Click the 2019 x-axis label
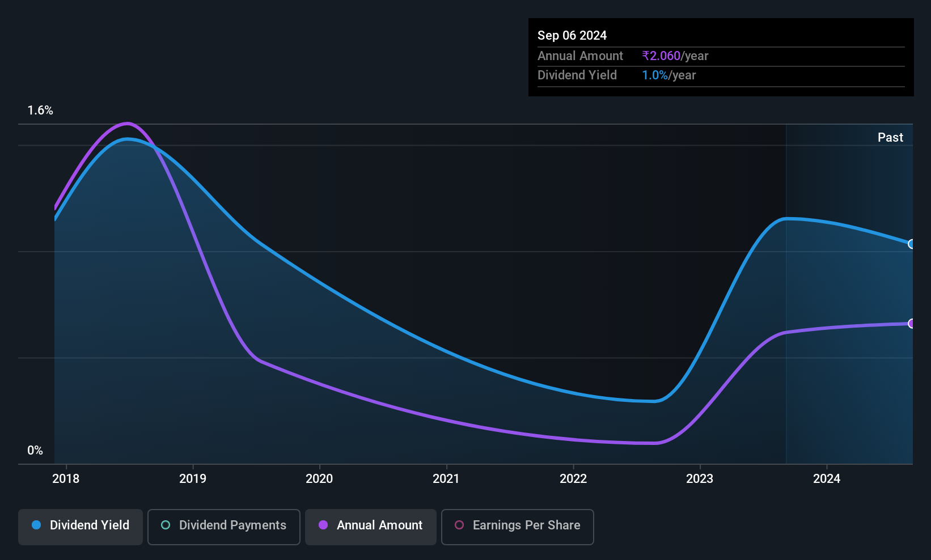Screen dimensions: 931x560 193,479
